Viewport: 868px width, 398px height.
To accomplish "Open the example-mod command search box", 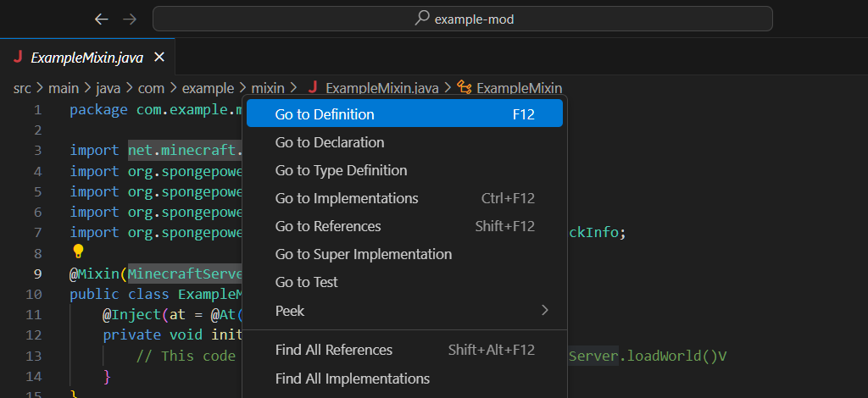I will 462,19.
